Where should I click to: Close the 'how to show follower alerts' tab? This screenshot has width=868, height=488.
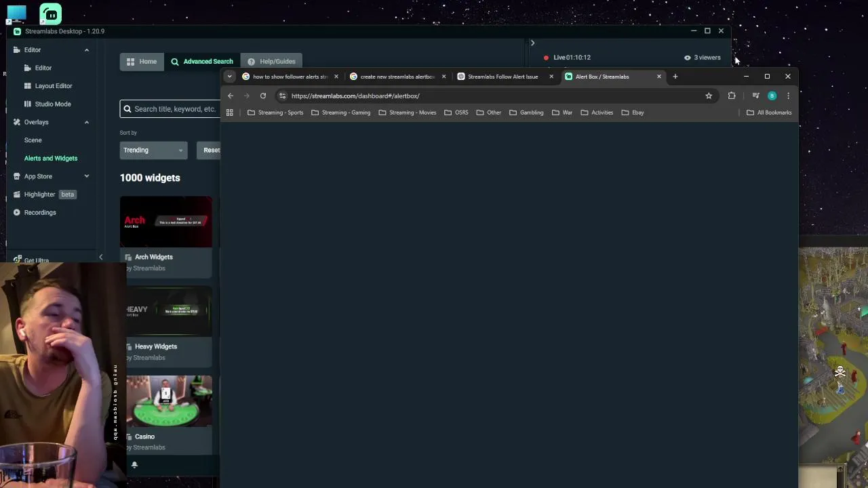tap(336, 77)
